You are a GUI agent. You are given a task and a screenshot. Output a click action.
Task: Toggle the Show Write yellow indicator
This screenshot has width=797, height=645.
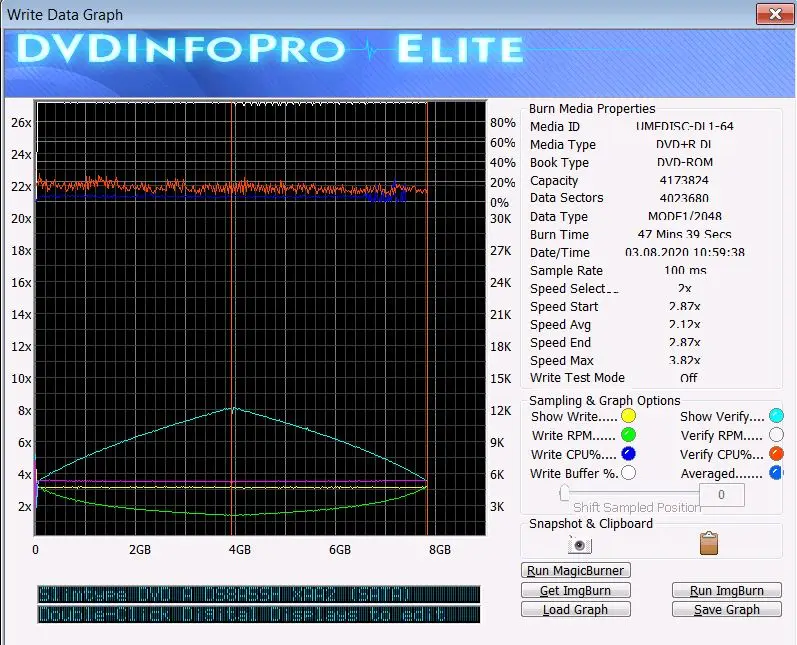click(628, 416)
